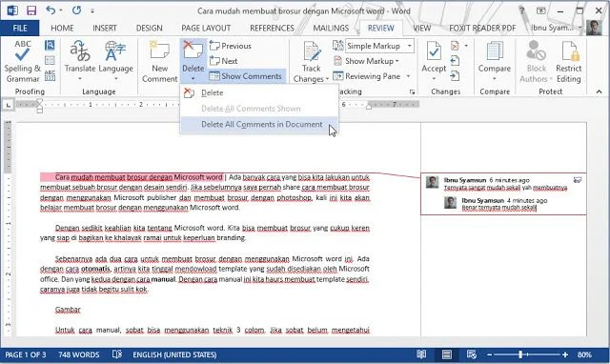The width and height of the screenshot is (610, 364).
Task: Open the REFERENCES tab
Action: [272, 28]
